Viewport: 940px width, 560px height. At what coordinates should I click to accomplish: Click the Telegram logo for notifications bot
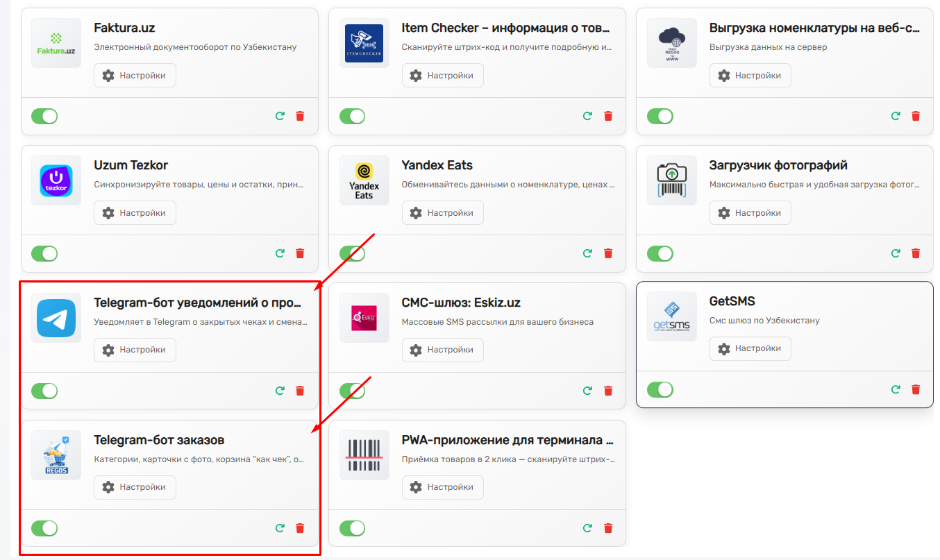(x=56, y=318)
